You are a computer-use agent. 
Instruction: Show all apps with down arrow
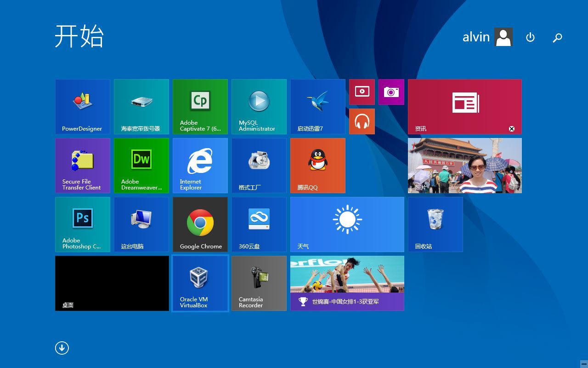62,348
